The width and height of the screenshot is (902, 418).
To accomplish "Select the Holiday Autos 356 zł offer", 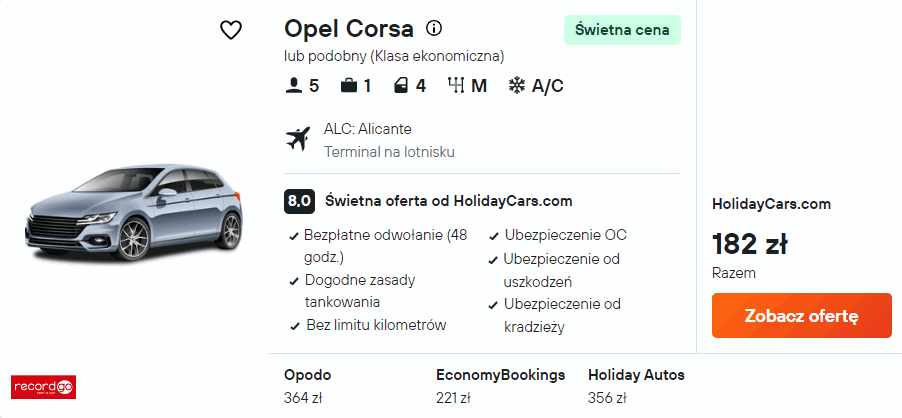I will (x=636, y=386).
